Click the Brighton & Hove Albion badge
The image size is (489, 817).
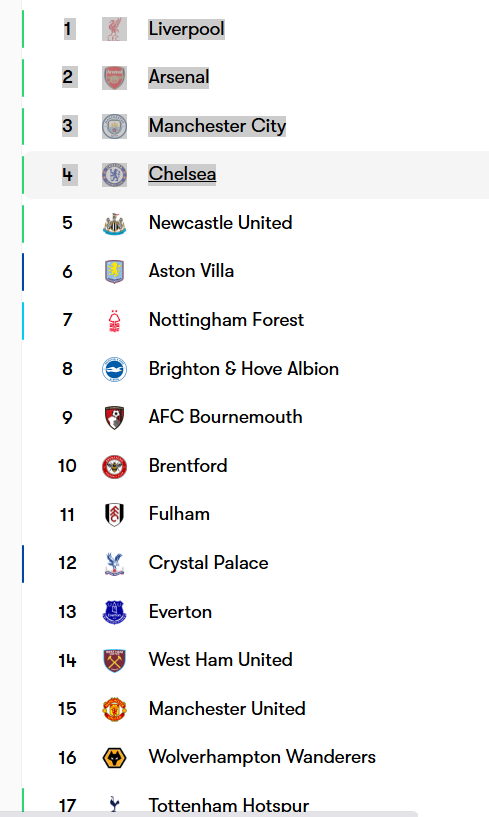pos(114,369)
